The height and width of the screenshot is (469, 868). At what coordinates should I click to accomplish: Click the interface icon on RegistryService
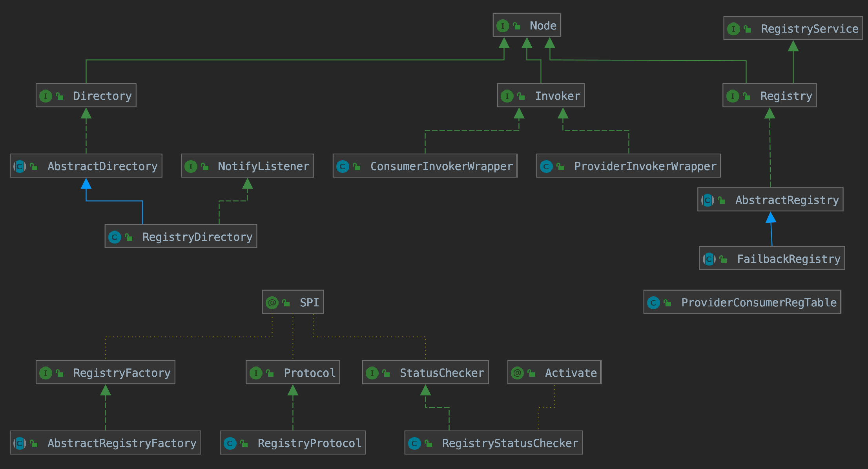tap(733, 29)
